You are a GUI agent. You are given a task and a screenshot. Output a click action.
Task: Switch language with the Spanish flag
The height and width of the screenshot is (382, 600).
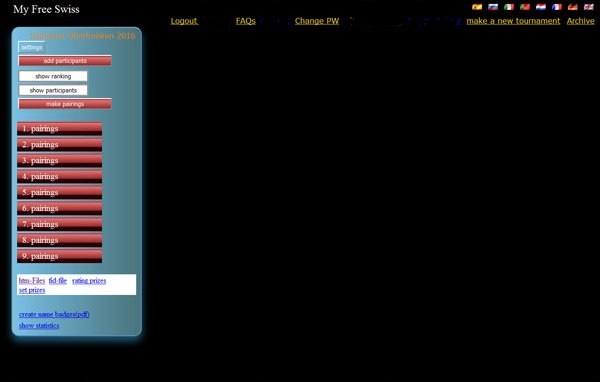pos(477,7)
